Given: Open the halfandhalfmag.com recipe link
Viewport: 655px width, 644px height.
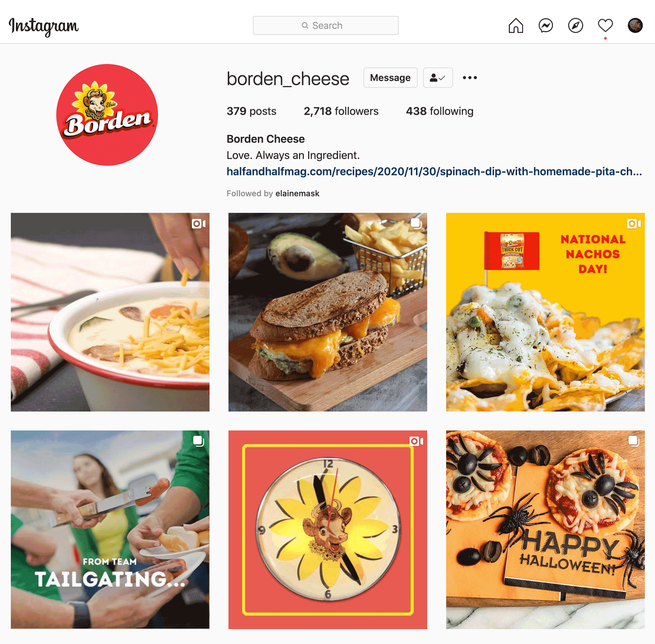Looking at the screenshot, I should point(434,171).
